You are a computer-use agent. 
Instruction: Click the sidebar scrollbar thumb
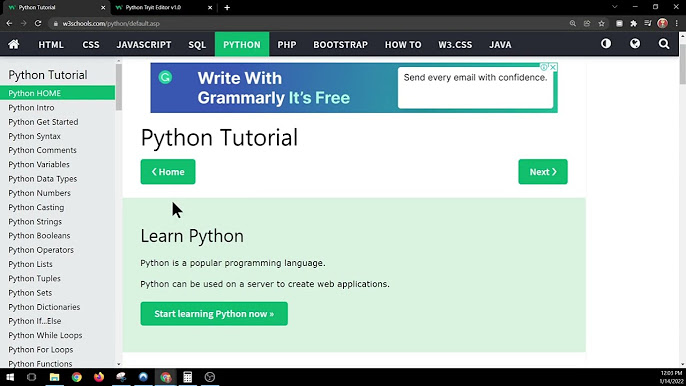coord(119,87)
